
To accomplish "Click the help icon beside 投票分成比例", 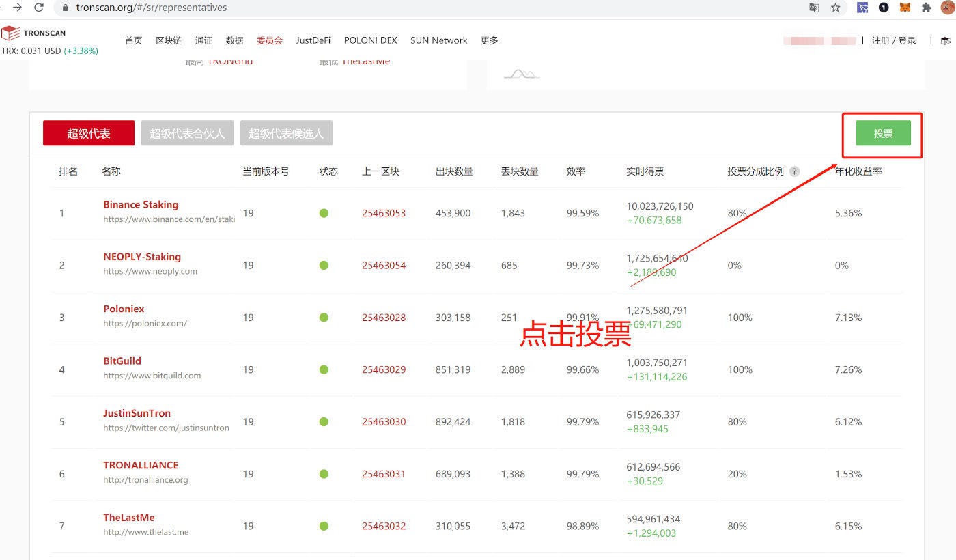I will [794, 171].
